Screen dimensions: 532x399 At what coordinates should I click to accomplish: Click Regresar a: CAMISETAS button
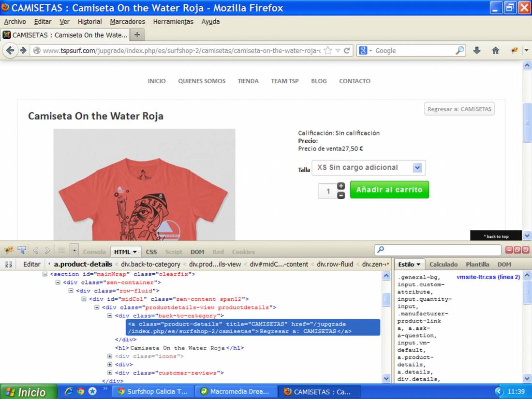coord(459,109)
